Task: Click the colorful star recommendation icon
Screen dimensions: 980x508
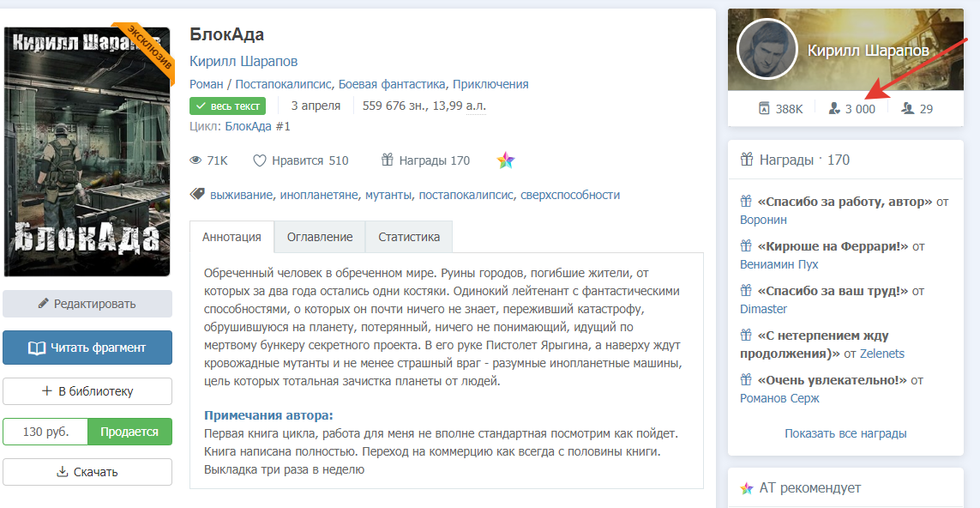Action: [505, 160]
